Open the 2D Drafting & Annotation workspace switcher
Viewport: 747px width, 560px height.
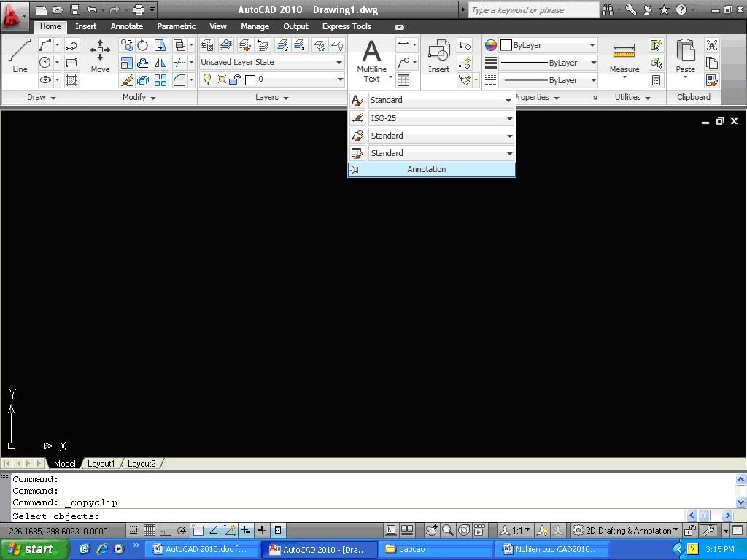pos(626,530)
